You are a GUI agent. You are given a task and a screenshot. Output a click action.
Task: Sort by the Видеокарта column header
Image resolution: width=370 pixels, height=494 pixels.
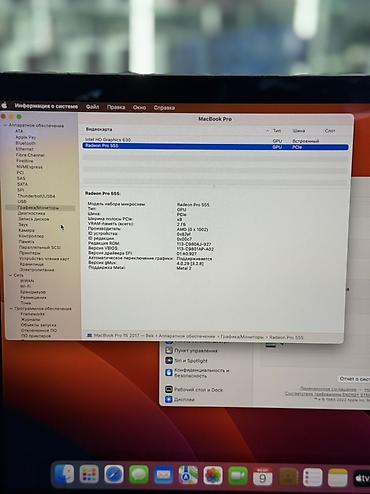(99, 129)
